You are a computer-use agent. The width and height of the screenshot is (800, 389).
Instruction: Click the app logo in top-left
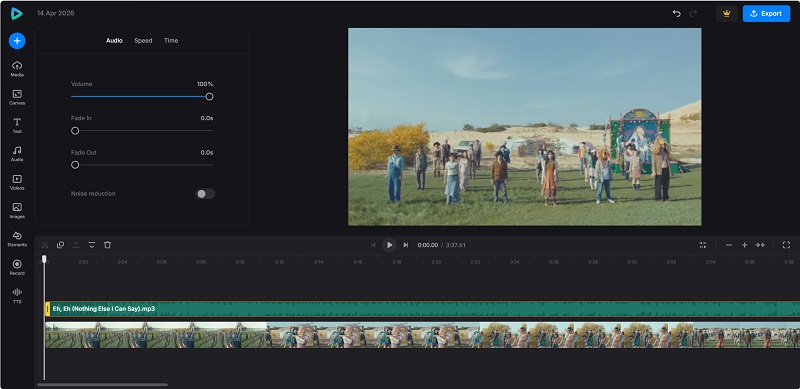(17, 14)
